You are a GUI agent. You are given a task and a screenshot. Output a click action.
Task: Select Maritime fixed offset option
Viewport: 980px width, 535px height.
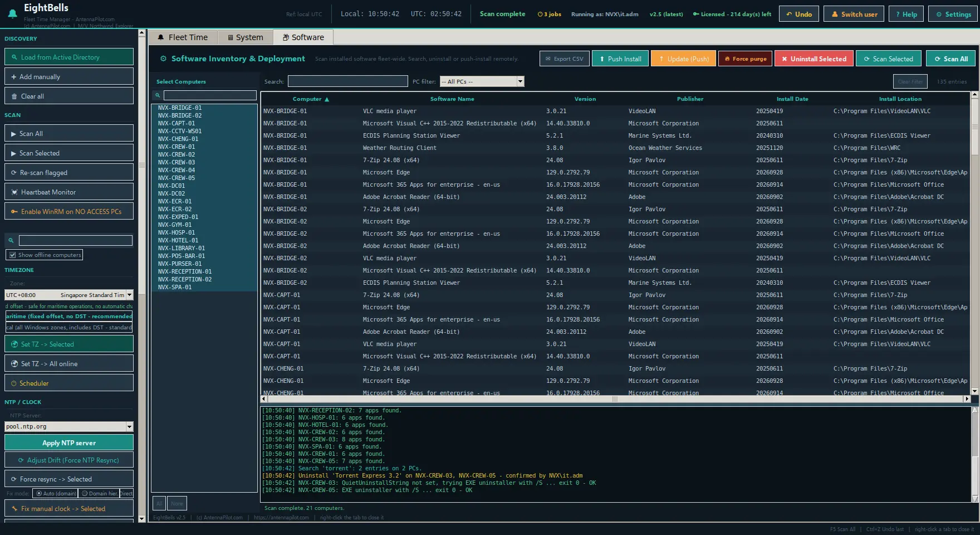(69, 317)
